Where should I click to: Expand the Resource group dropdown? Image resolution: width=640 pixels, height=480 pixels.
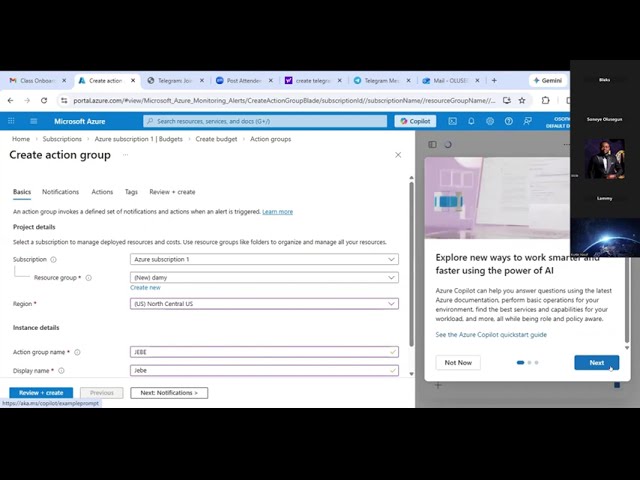(264, 278)
